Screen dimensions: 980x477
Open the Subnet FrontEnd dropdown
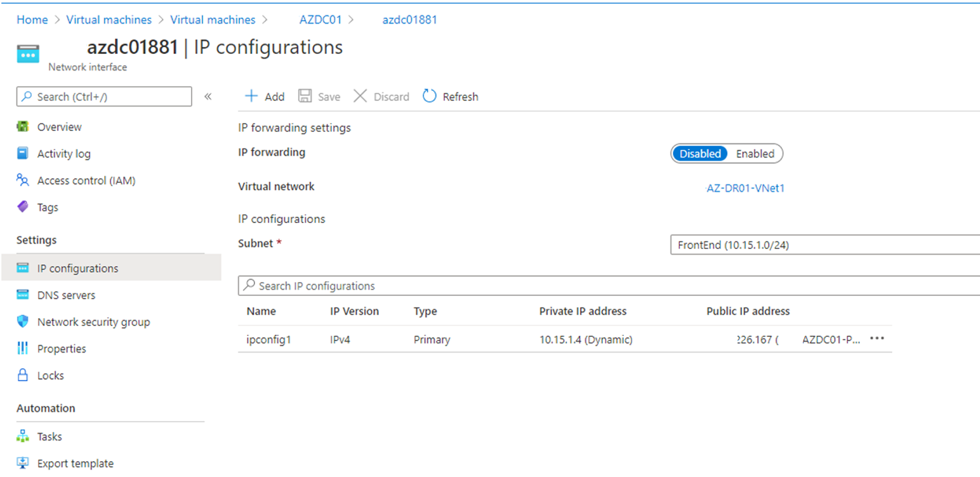coord(825,245)
